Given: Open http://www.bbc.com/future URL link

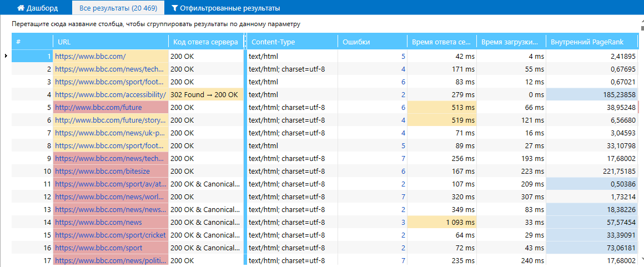Looking at the screenshot, I should (99, 107).
